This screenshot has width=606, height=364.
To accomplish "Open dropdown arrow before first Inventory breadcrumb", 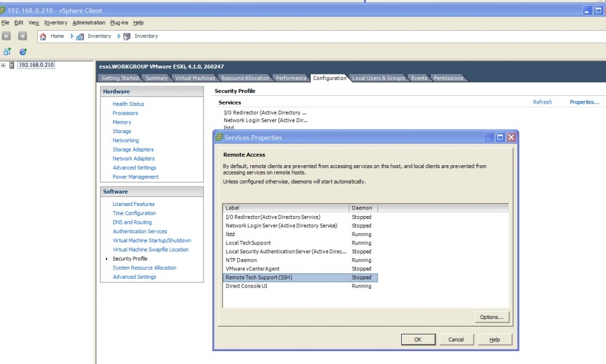I will pos(72,36).
